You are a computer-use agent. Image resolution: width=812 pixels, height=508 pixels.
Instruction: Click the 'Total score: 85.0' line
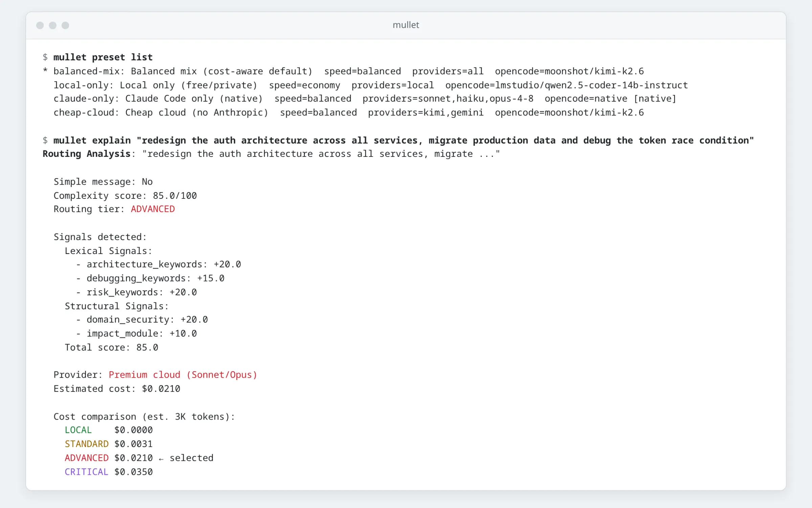coord(111,347)
